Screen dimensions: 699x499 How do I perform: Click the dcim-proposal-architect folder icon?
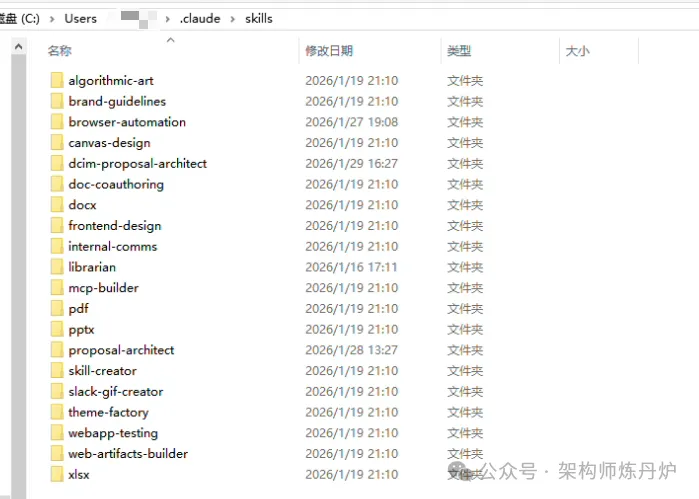[56, 163]
